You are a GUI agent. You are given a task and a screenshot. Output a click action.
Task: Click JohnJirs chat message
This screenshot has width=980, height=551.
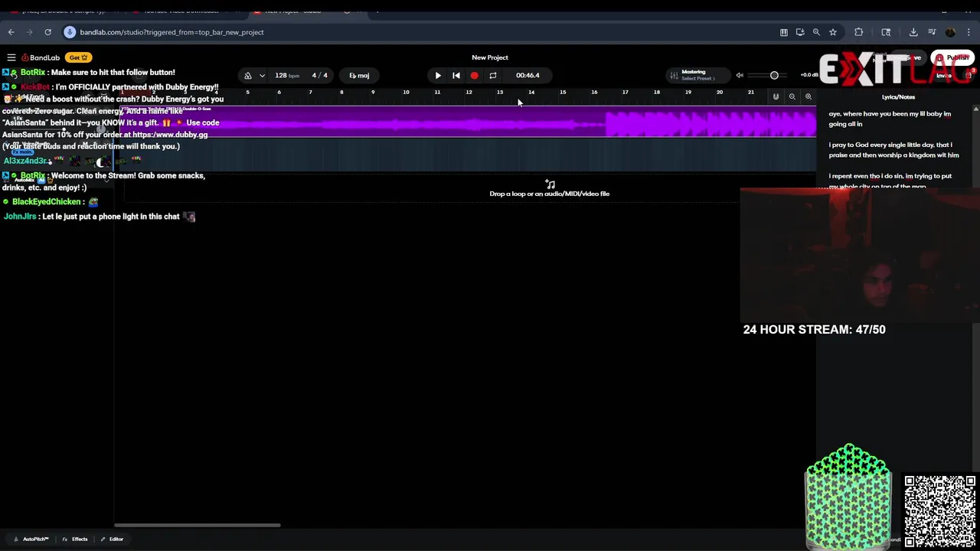pyautogui.click(x=100, y=217)
